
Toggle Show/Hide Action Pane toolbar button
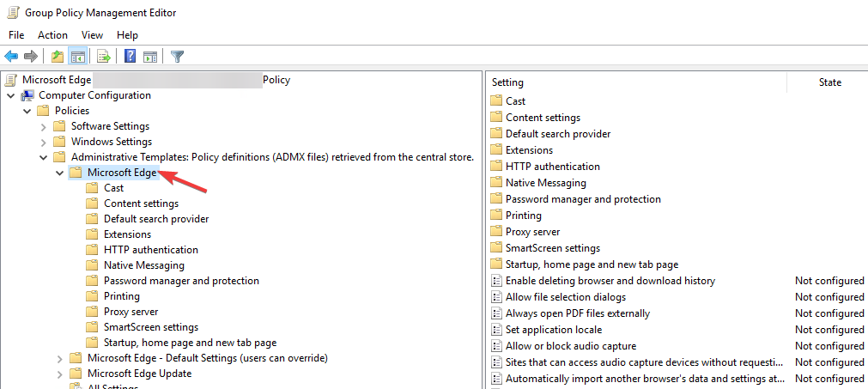pos(150,57)
